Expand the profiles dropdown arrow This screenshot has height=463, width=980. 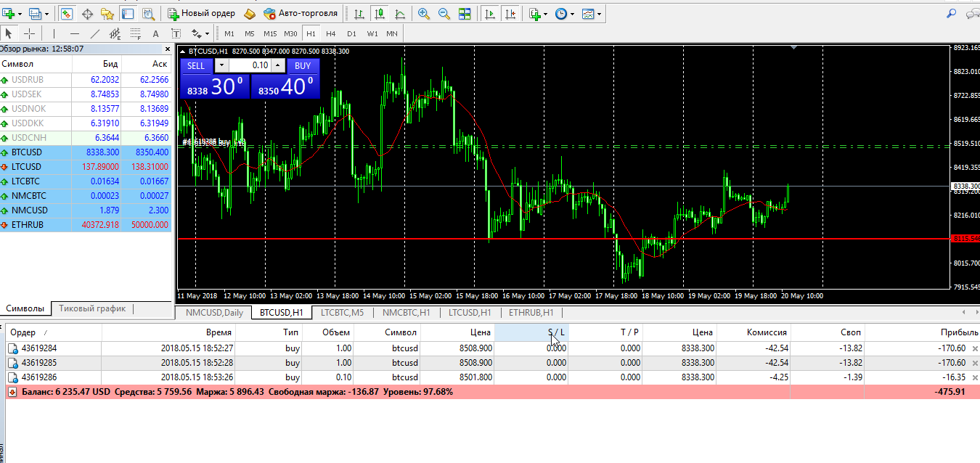point(47,14)
